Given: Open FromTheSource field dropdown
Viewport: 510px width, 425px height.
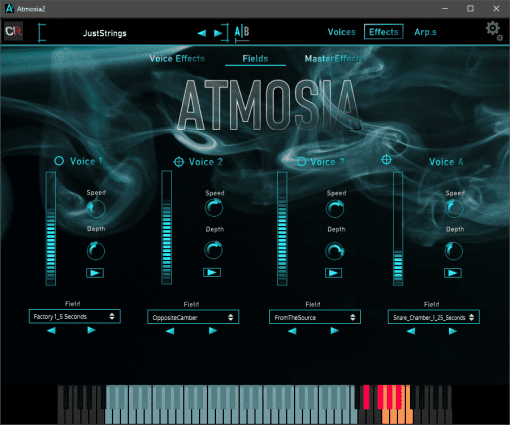Looking at the screenshot, I should pos(315,317).
